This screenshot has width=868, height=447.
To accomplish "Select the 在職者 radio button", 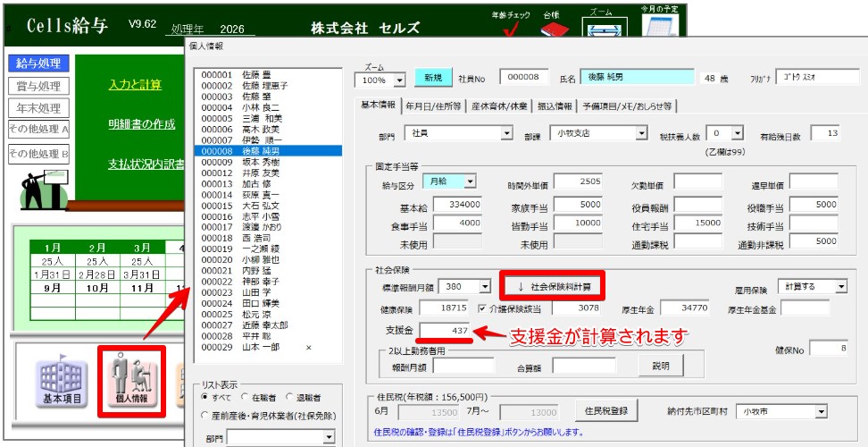I will point(244,397).
